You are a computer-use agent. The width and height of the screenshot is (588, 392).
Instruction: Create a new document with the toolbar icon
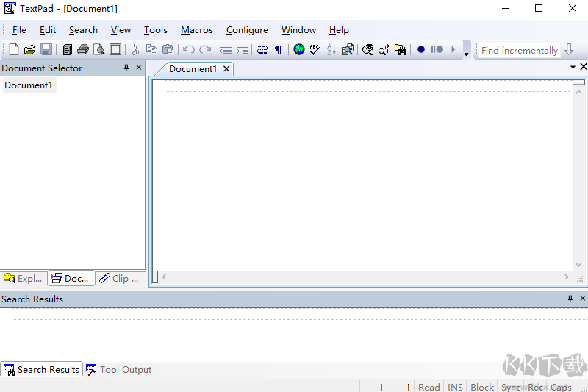click(x=14, y=49)
